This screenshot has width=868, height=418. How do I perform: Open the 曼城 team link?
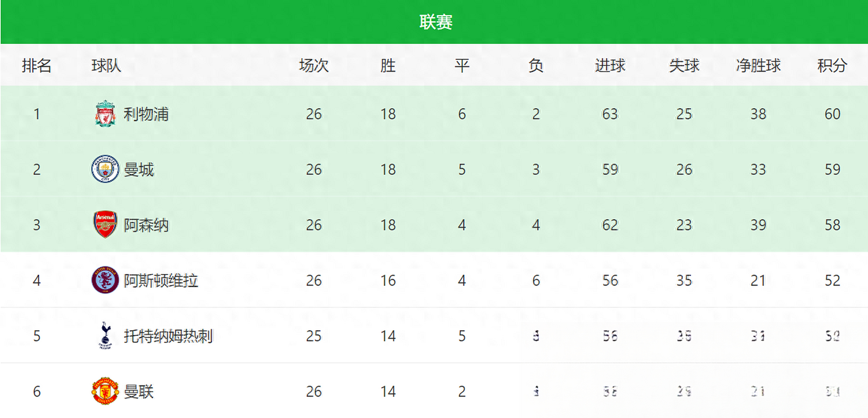point(139,169)
